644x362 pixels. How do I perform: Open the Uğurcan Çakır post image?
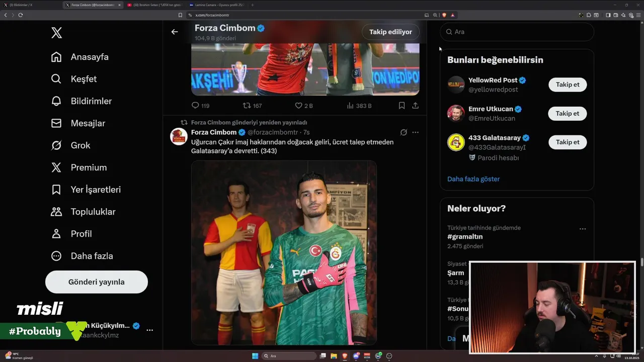284,252
